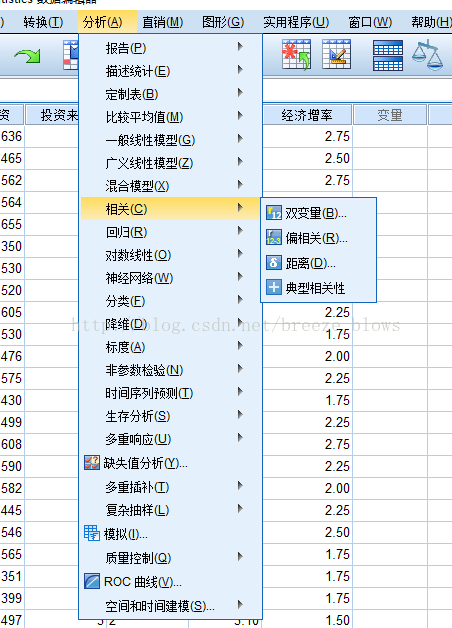Screen dimensions: 452x628
Task: Expand the 降维(D) submenu
Action: click(171, 324)
